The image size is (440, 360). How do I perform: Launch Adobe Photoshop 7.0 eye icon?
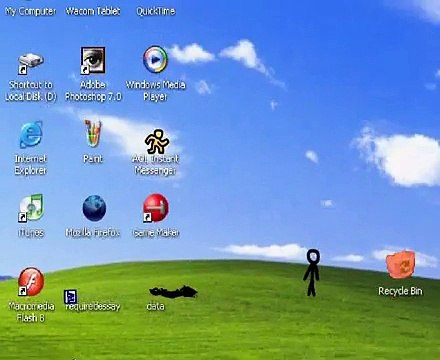[x=93, y=60]
